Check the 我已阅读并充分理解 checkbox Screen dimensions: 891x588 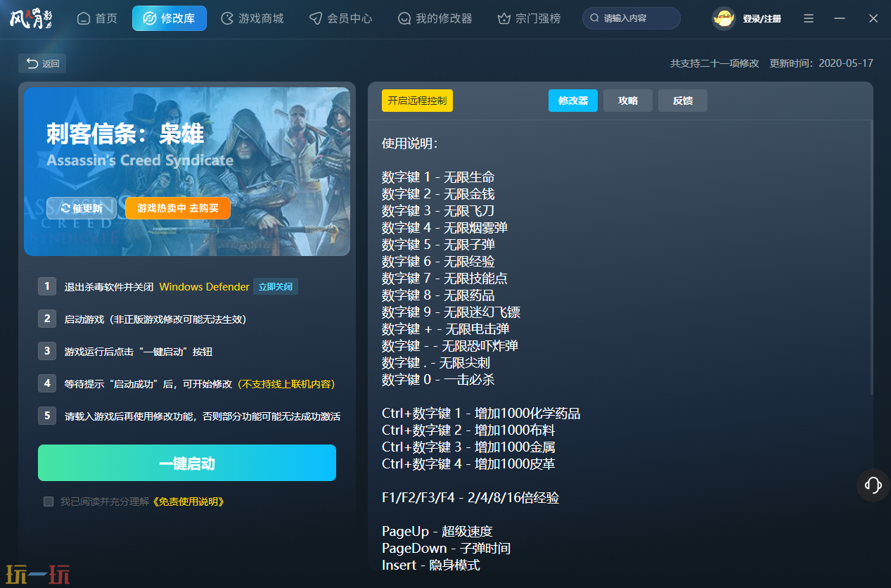click(x=49, y=501)
